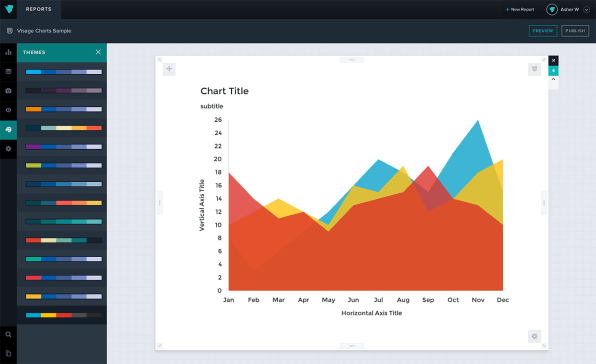Open chart settings gear at card bottom

click(x=534, y=336)
